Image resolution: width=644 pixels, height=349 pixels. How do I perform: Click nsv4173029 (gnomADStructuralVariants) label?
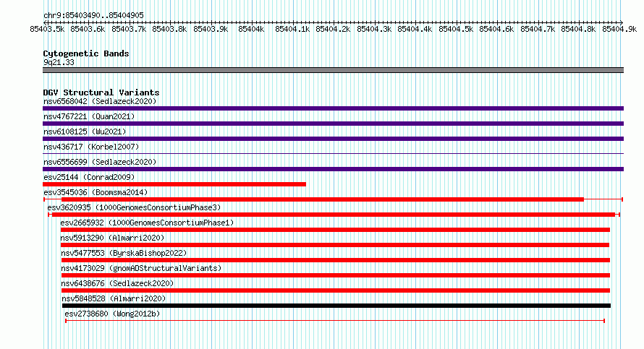[x=141, y=268]
